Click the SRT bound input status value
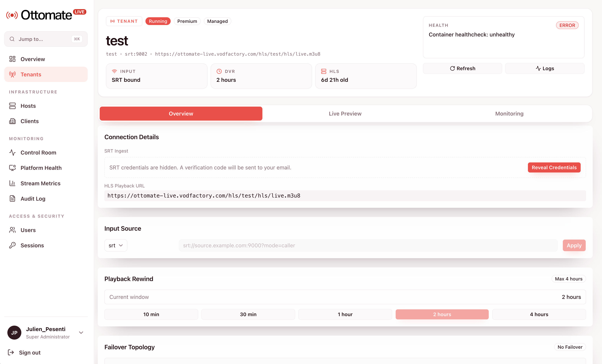The image size is (602, 364). click(126, 80)
